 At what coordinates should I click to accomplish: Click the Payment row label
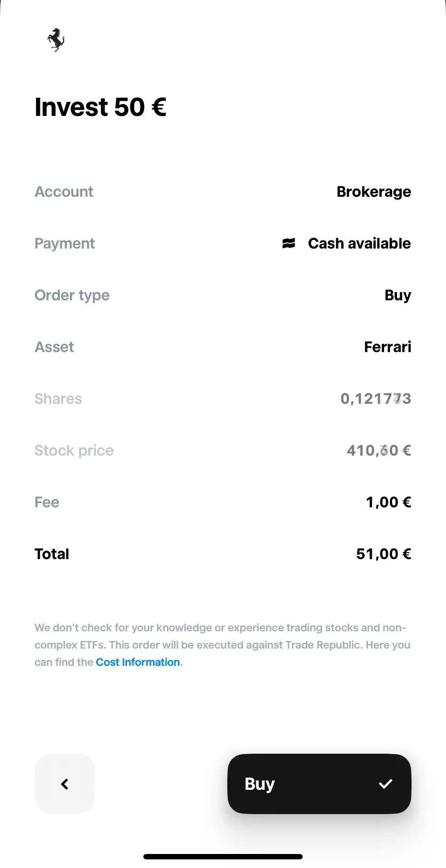tap(65, 244)
